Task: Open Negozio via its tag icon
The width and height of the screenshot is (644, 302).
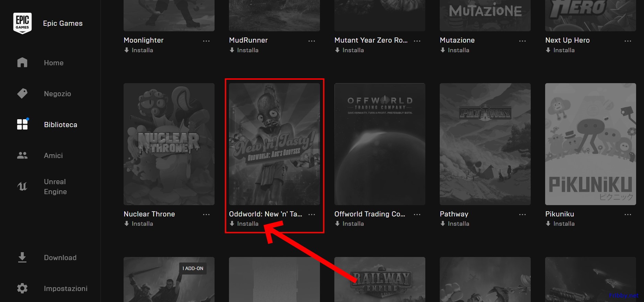Action: [x=22, y=93]
